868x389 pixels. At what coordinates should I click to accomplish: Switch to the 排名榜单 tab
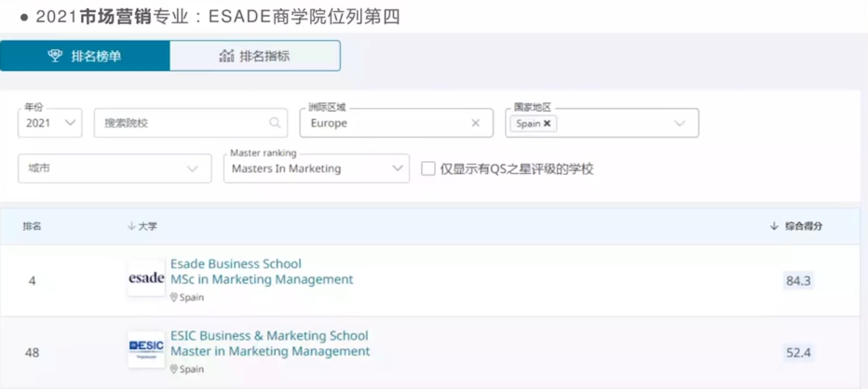[x=85, y=56]
